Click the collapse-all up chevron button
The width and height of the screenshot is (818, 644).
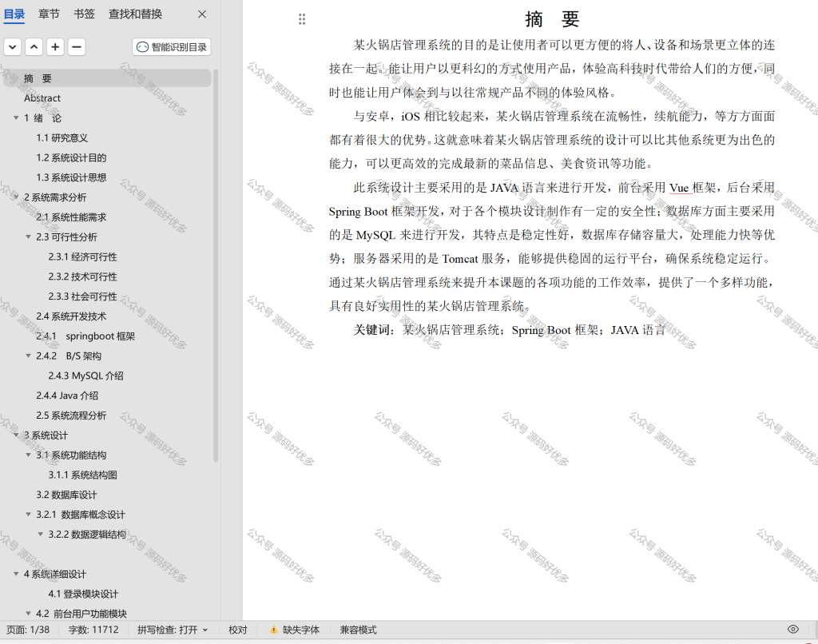pyautogui.click(x=34, y=47)
